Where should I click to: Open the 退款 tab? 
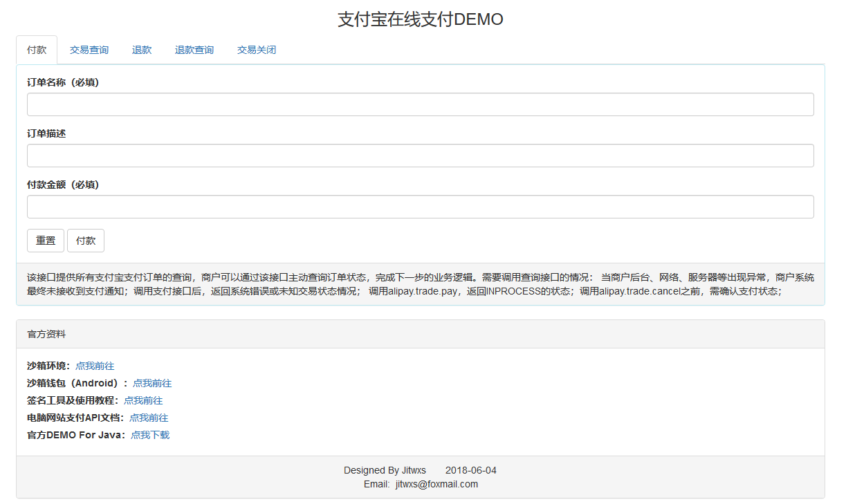click(x=141, y=49)
